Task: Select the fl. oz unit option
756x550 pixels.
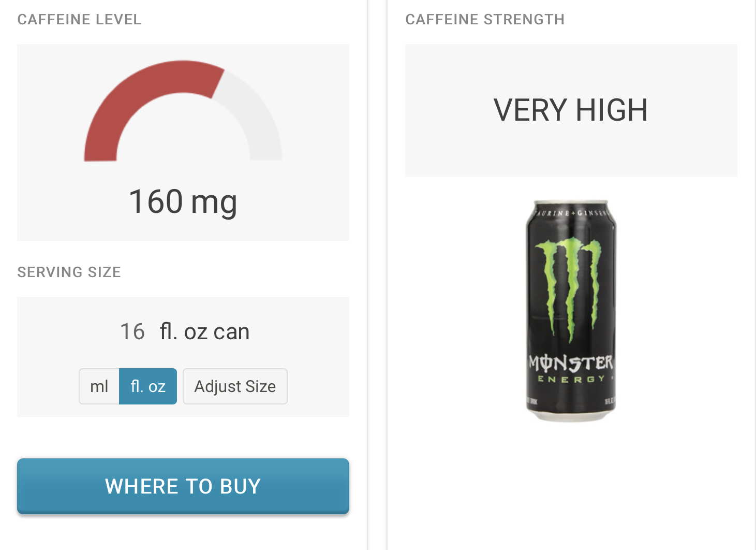Action: click(148, 386)
